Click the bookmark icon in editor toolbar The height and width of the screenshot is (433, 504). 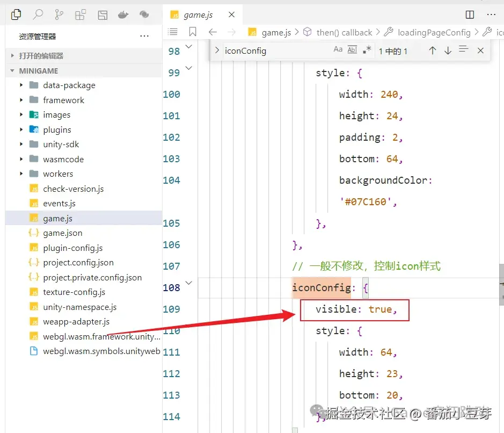click(193, 32)
